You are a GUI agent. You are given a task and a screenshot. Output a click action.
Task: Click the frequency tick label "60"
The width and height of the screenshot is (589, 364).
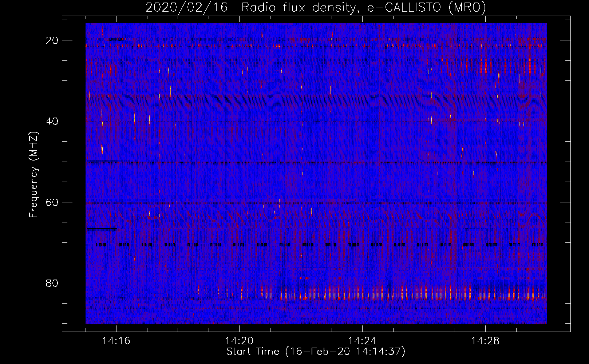click(52, 202)
